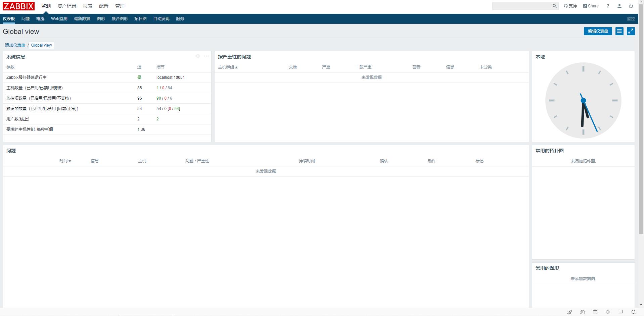Open the 配置 menu
This screenshot has width=644, height=316.
point(103,6)
